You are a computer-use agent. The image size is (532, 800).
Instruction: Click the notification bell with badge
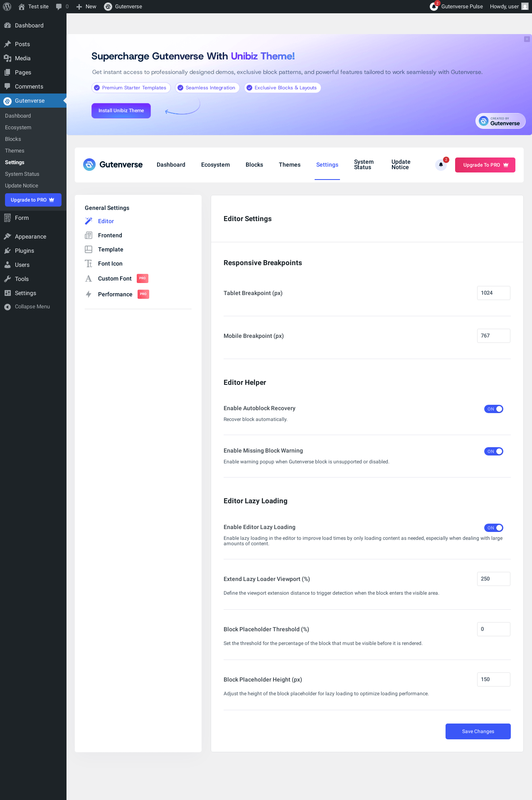(441, 165)
